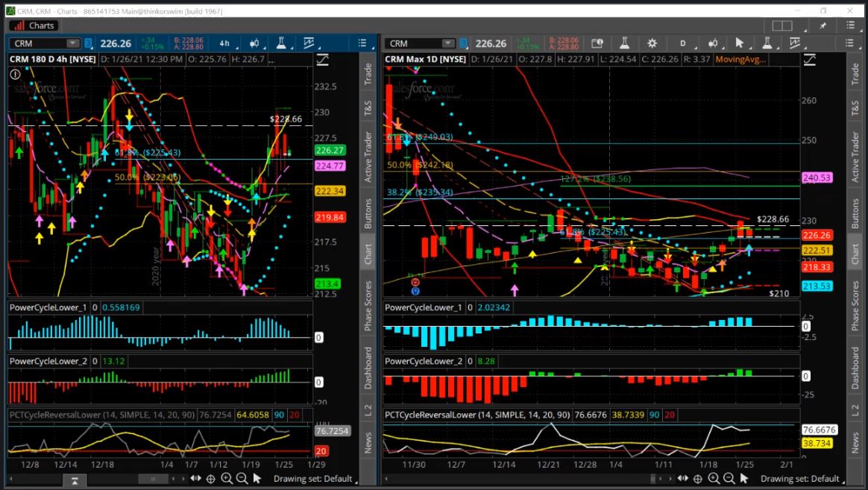Screen dimensions: 868x490
Task: Open T&S side tab beside left chart
Action: [368, 109]
